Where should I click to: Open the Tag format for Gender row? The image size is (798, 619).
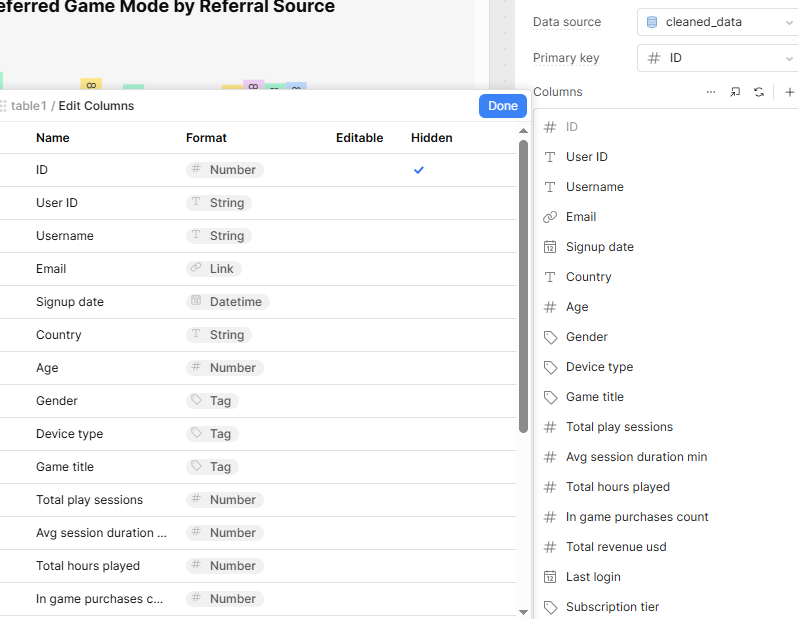point(212,401)
